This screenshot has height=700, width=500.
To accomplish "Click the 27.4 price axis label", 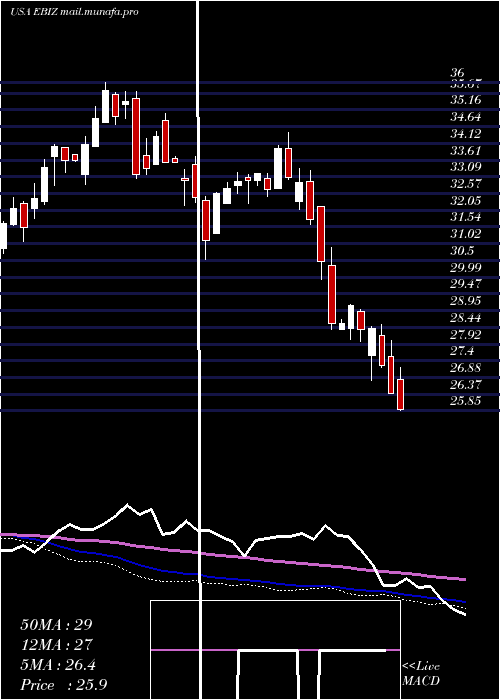I will click(462, 351).
